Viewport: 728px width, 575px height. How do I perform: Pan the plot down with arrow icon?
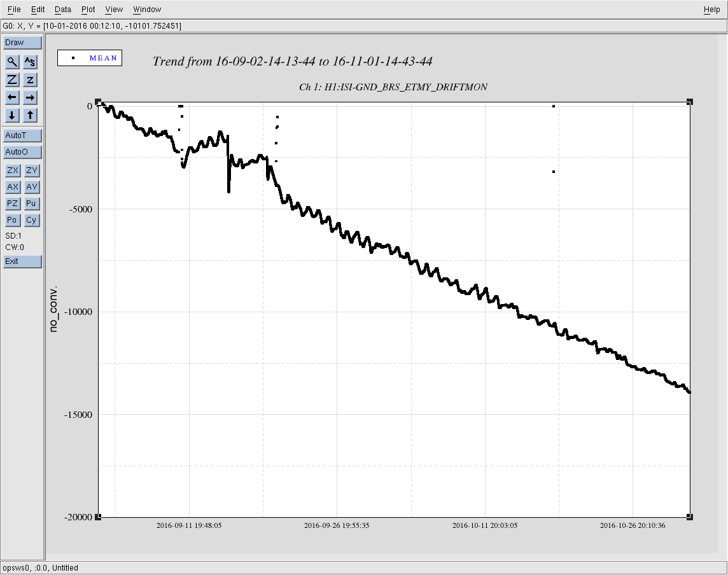click(12, 115)
